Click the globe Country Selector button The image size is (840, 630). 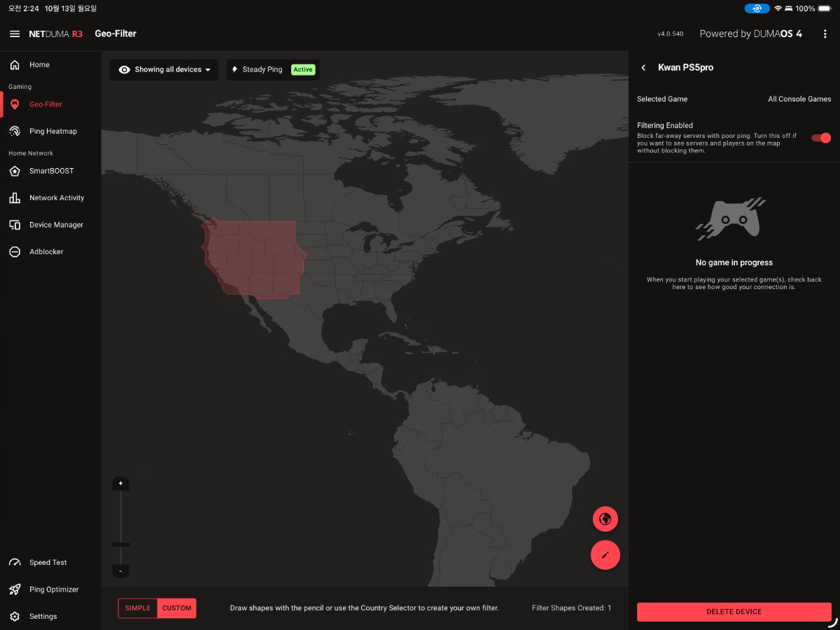[605, 519]
